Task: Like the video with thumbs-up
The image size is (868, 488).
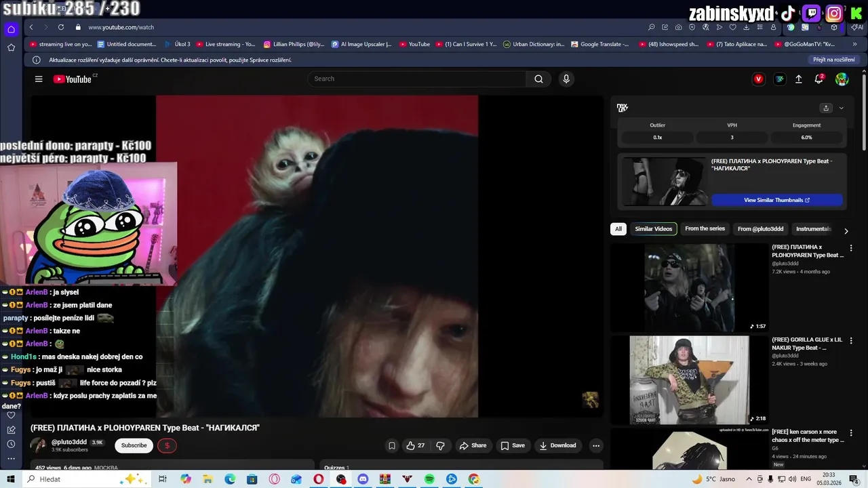Action: (x=416, y=445)
